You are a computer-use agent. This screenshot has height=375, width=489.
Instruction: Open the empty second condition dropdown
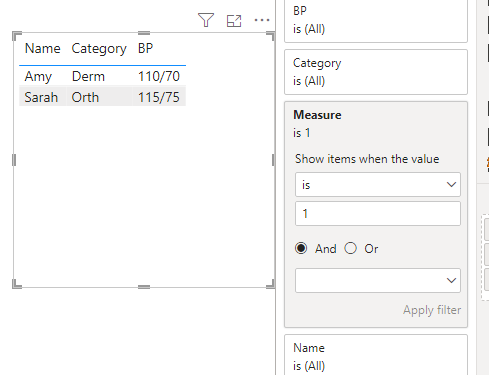click(378, 280)
